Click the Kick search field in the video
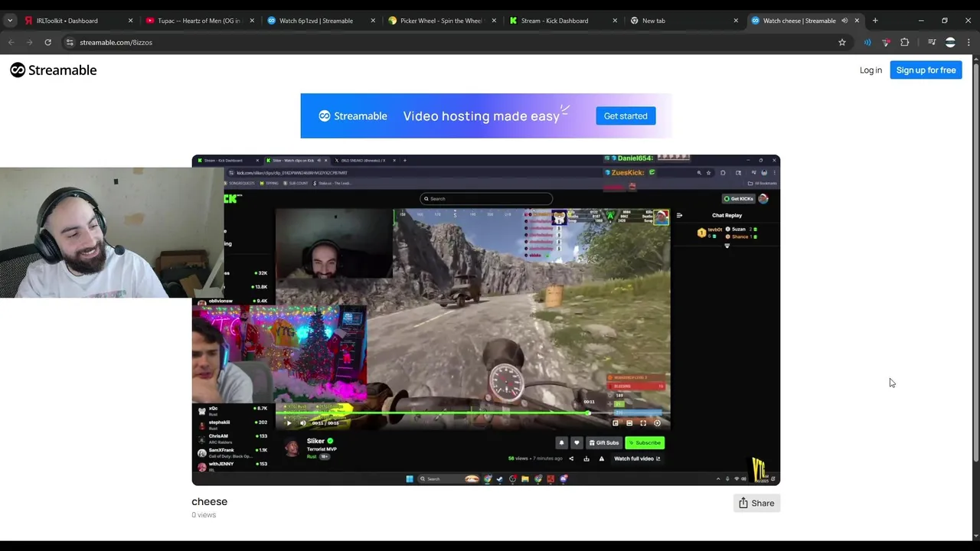This screenshot has height=551, width=980. [486, 199]
